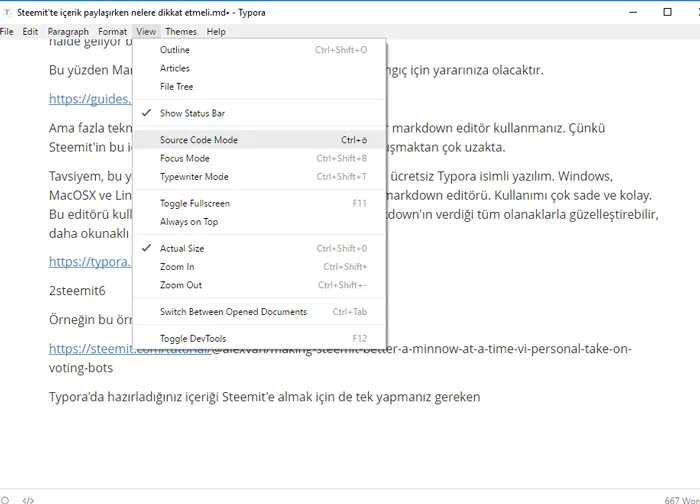The image size is (700, 504).
Task: Select Toggle Fullscreen
Action: point(259,204)
